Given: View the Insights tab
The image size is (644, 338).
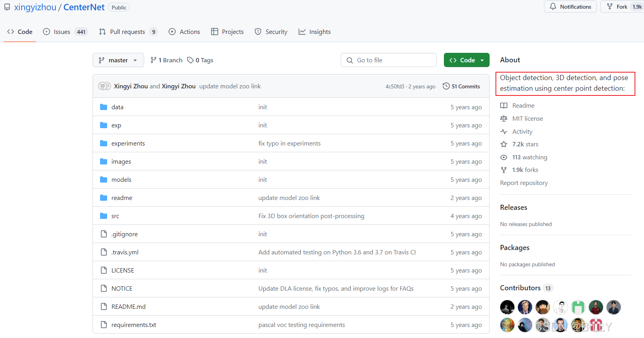Looking at the screenshot, I should coord(314,32).
